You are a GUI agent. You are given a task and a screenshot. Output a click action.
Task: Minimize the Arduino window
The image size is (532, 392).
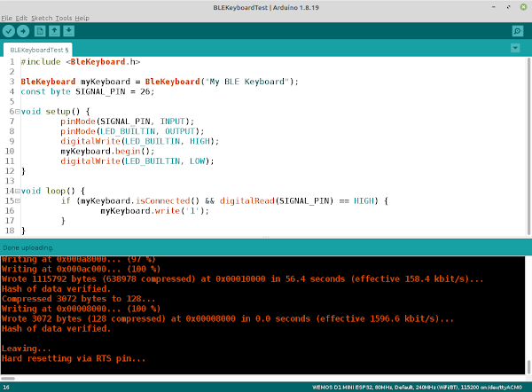pos(494,7)
